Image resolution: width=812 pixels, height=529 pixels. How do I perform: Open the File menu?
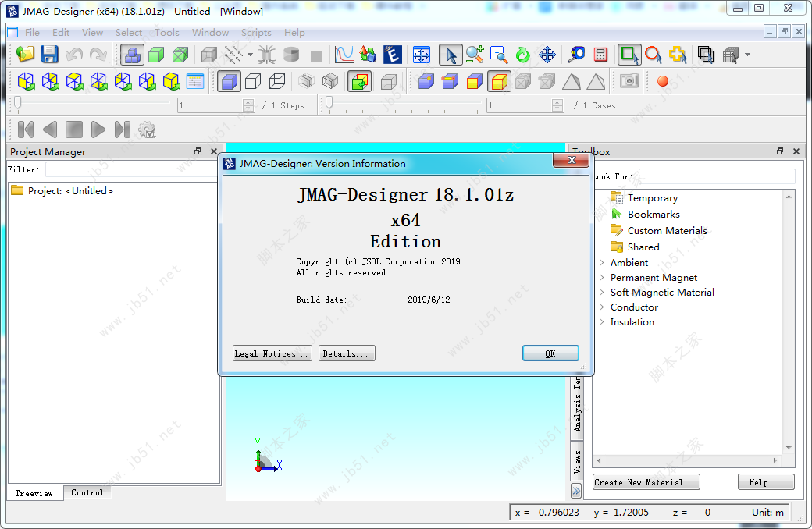[32, 33]
